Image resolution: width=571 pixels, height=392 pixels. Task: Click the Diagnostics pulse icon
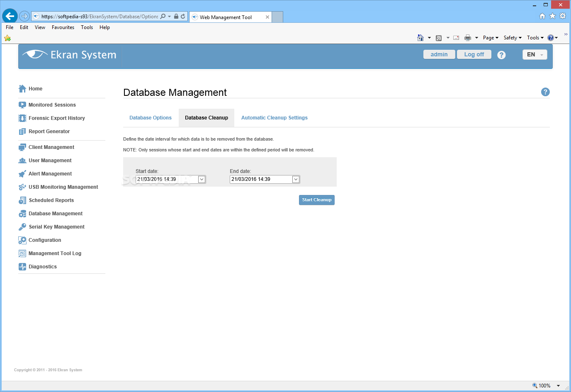pos(22,267)
